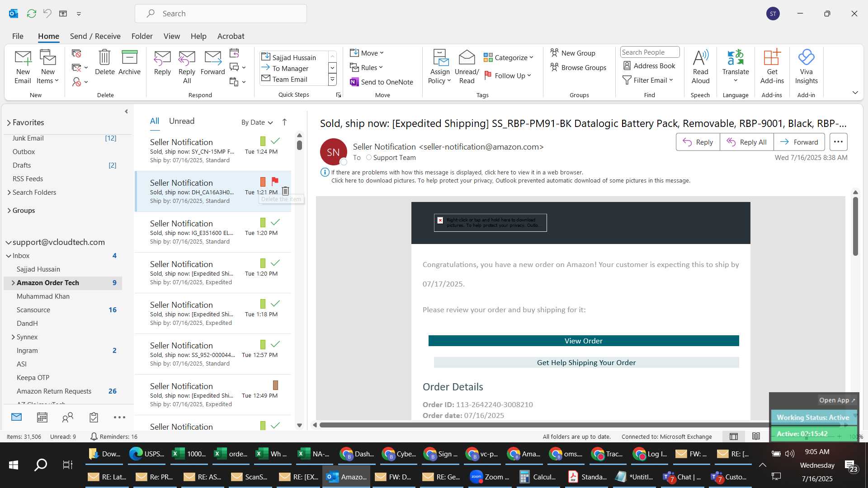Image resolution: width=868 pixels, height=488 pixels.
Task: Open the Address Book
Action: click(649, 66)
